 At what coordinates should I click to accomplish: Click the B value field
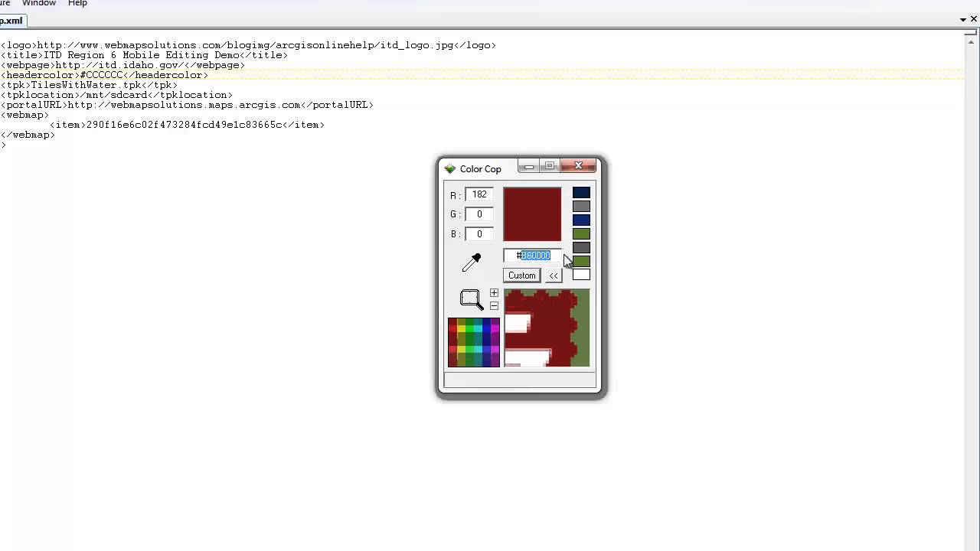[x=479, y=234]
